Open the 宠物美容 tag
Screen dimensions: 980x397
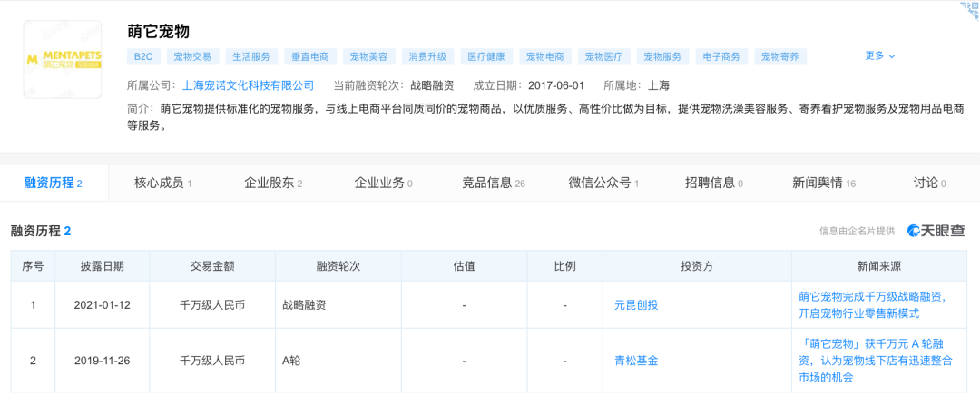click(368, 56)
